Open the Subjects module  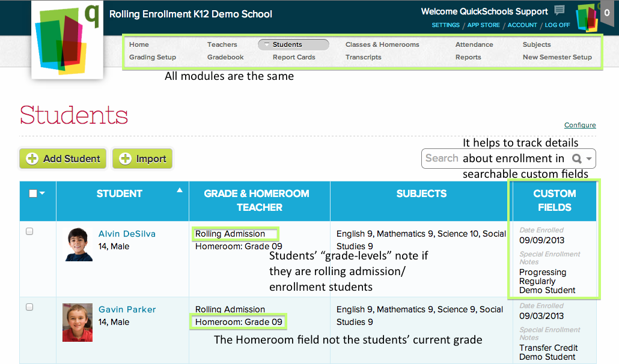(x=537, y=44)
